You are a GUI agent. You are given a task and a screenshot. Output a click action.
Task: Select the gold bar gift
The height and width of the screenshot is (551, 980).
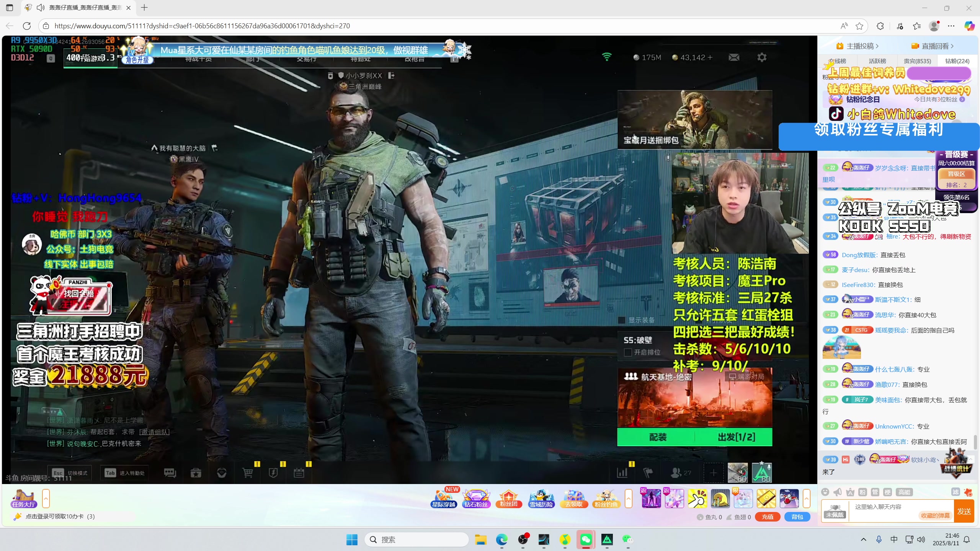766,498
